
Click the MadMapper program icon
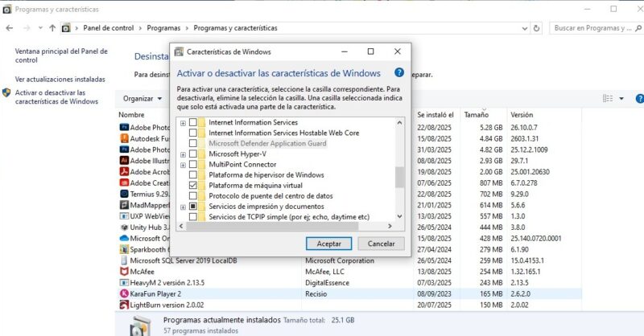pyautogui.click(x=124, y=205)
